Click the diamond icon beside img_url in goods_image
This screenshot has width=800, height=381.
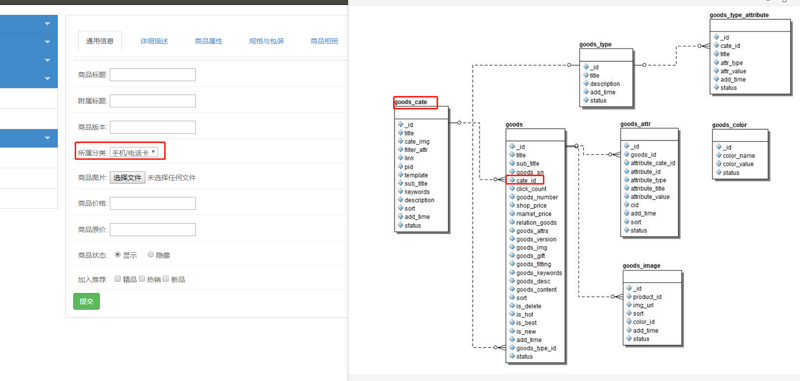click(x=629, y=306)
